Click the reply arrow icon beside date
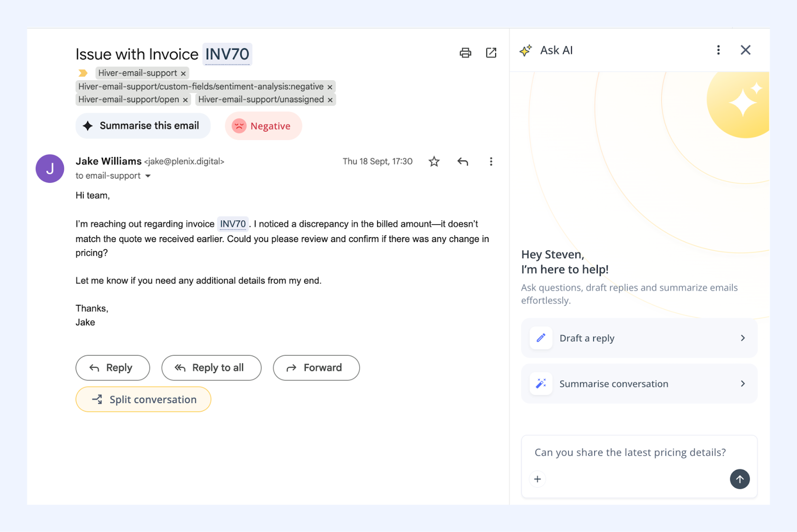Image resolution: width=797 pixels, height=532 pixels. click(x=463, y=161)
